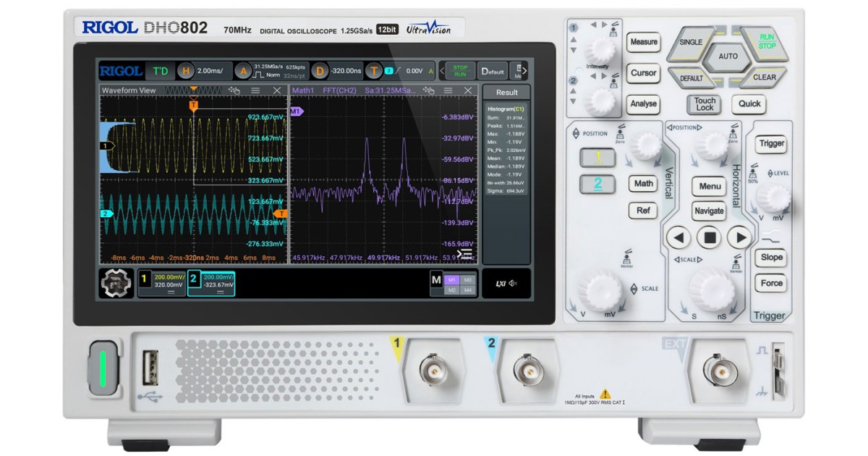This screenshot has height=456, width=868.
Task: Expand the top bar right arrow
Action: click(x=524, y=71)
